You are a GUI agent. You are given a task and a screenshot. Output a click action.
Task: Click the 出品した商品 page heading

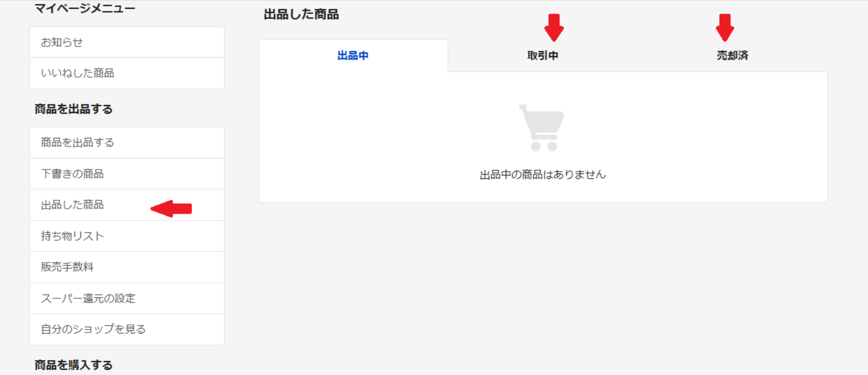[301, 14]
